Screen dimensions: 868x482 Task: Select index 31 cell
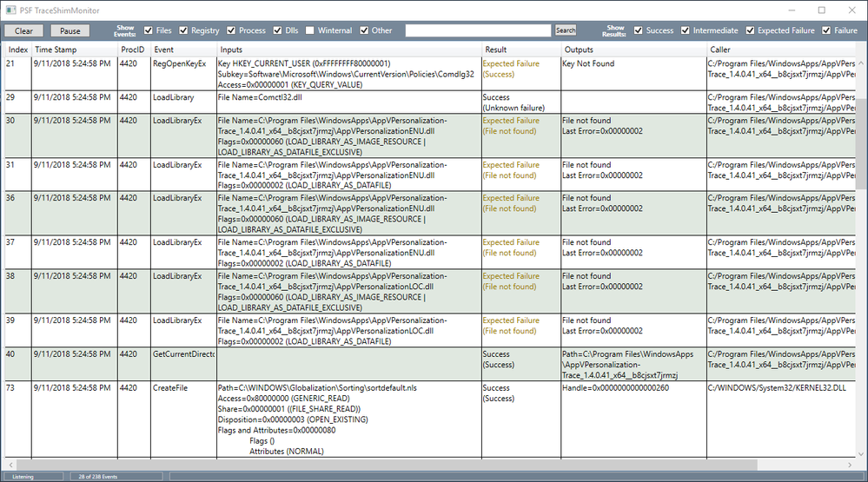(18, 175)
